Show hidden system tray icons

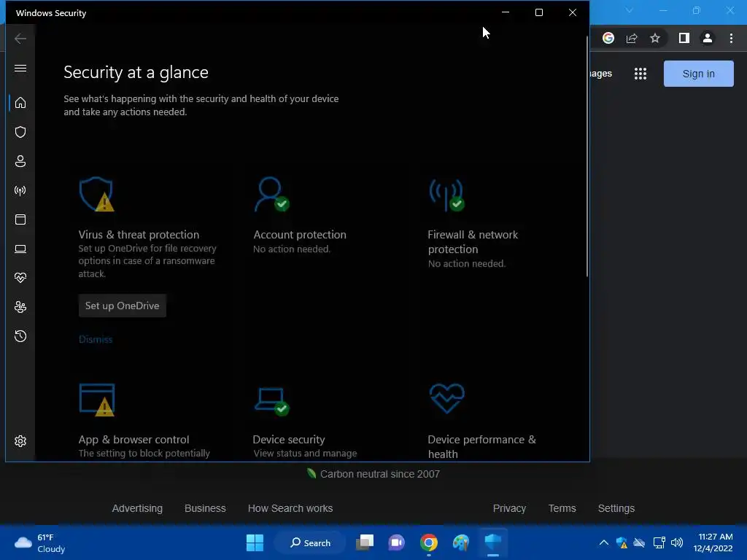click(603, 542)
